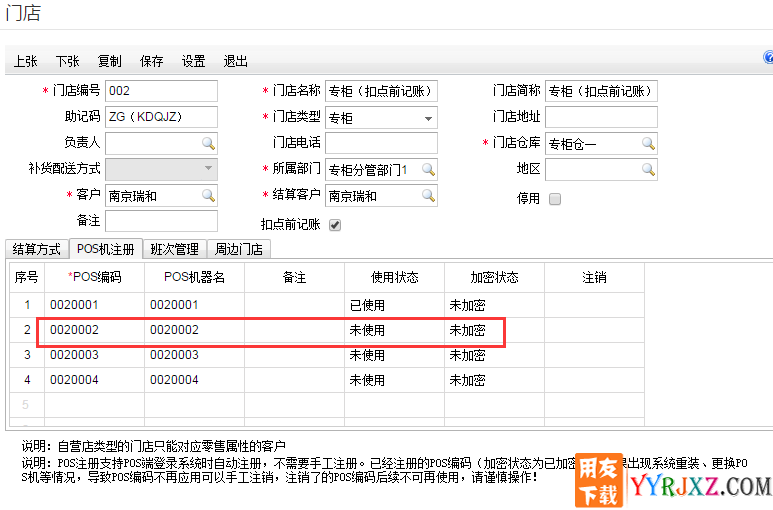The height and width of the screenshot is (510, 773).
Task: Go to previous record with 上张
Action: (x=26, y=61)
